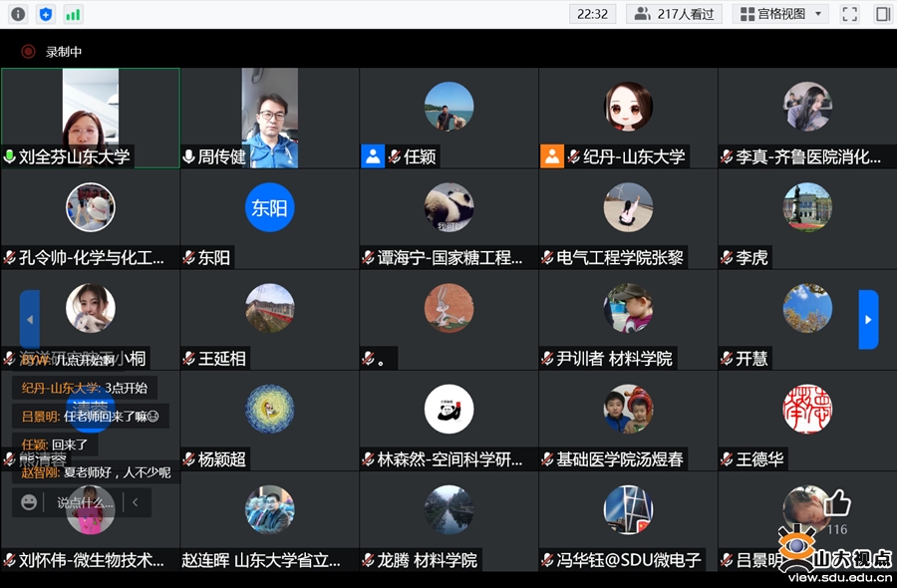The height and width of the screenshot is (588, 897).
Task: Click 任颖's muted microphone icon
Action: click(395, 156)
